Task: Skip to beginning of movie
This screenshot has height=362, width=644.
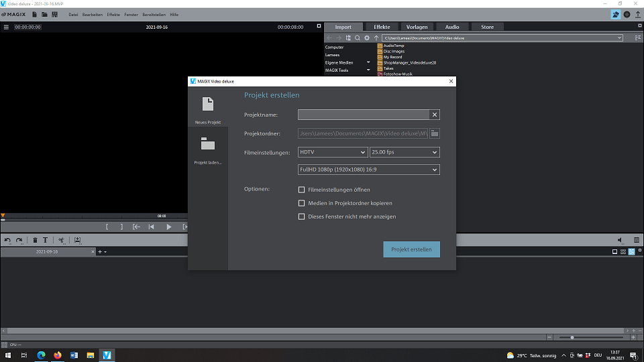Action: [x=151, y=227]
